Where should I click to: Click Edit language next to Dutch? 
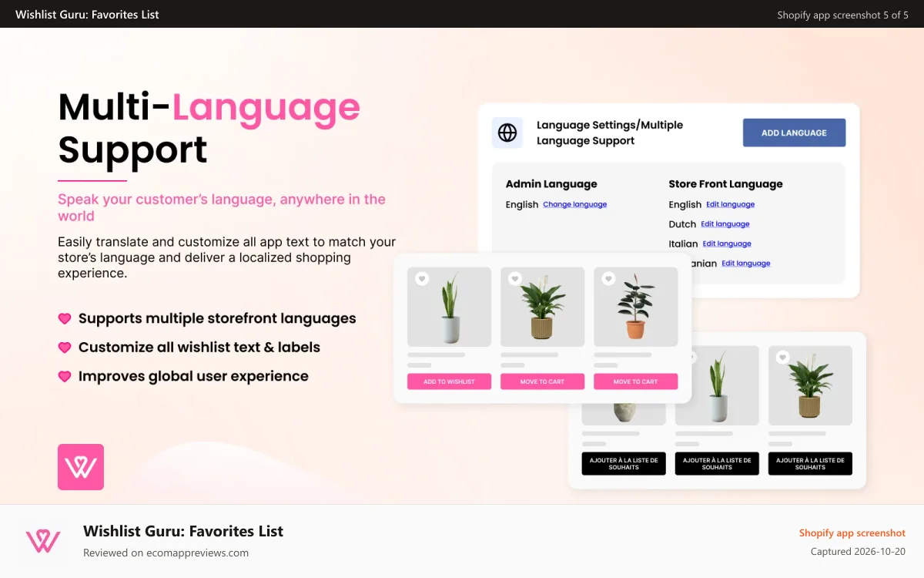725,224
